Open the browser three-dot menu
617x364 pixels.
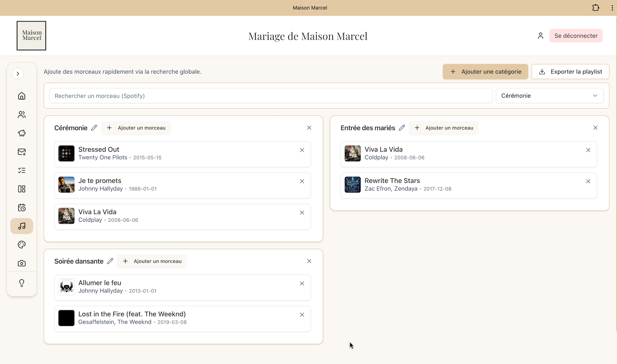(612, 8)
